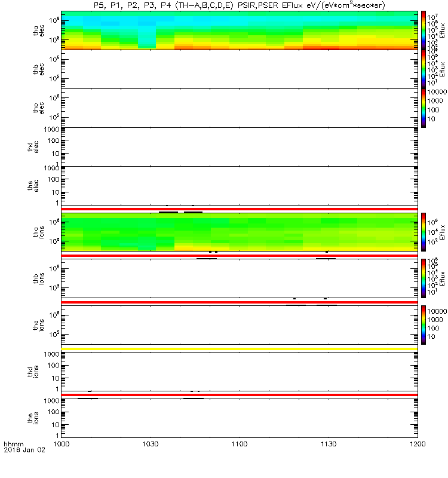Click the empty thb elec plot panel
The width and height of the screenshot is (448, 478).
pos(240,69)
